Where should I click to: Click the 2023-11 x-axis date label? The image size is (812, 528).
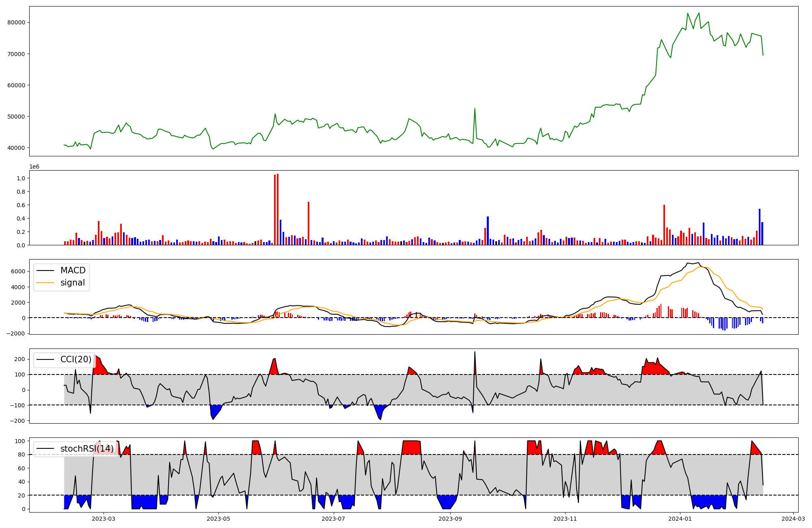click(565, 519)
